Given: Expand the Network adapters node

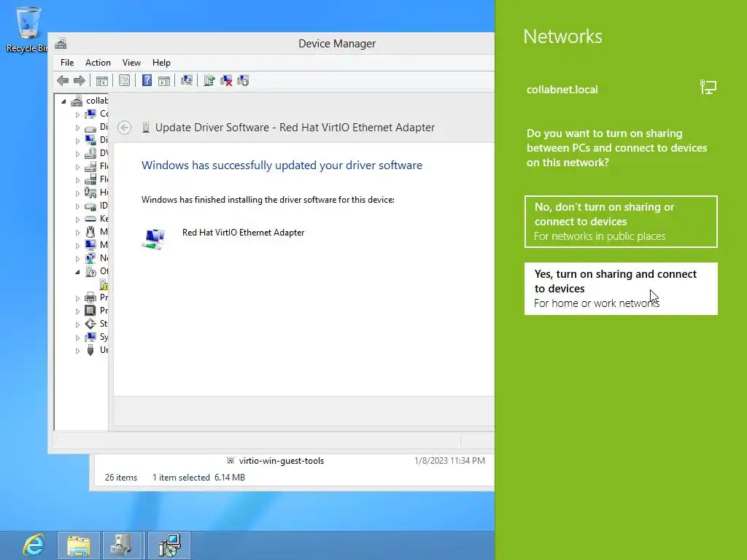Looking at the screenshot, I should (77, 259).
